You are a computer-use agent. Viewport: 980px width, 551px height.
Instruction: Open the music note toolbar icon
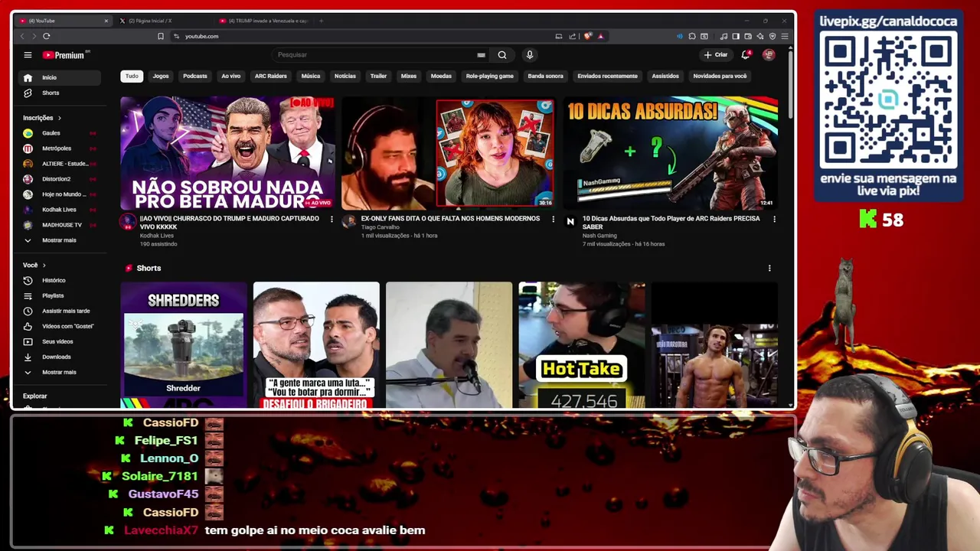724,36
